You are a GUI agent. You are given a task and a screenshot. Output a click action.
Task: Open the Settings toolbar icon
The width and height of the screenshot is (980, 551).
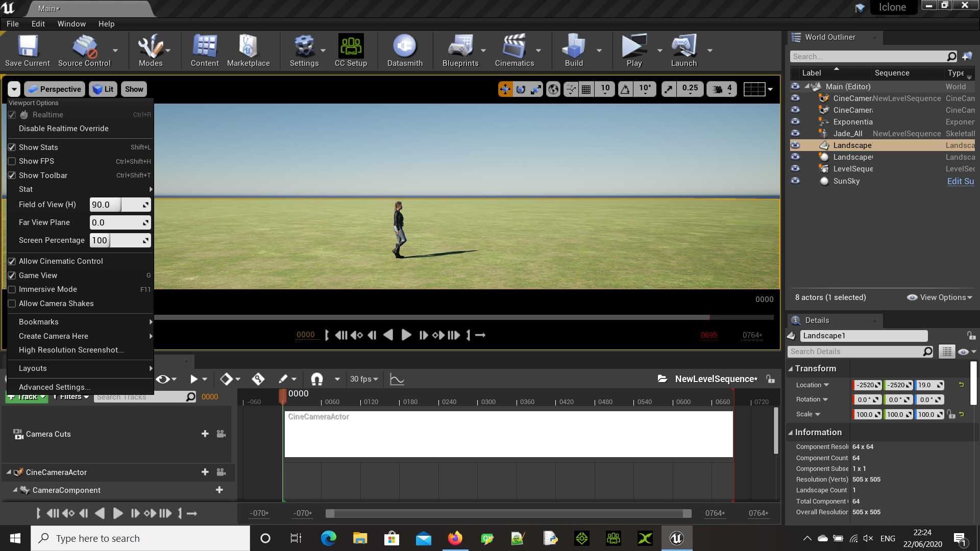tap(304, 51)
